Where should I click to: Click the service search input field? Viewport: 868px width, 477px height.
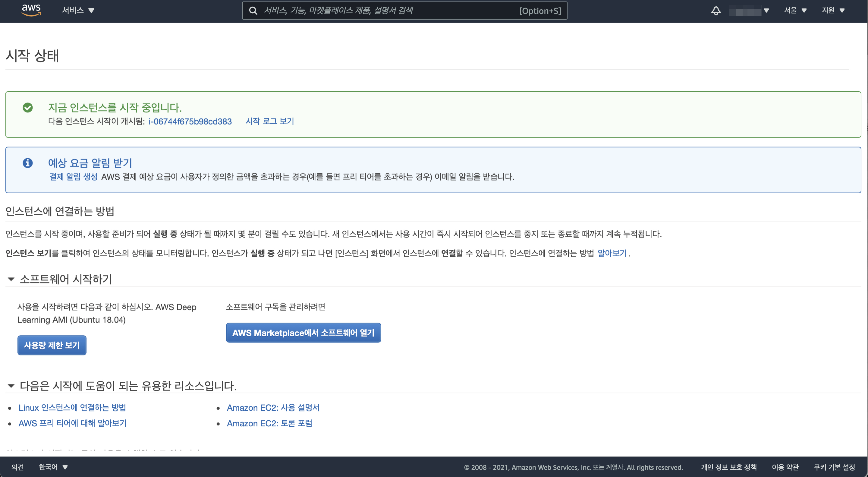pyautogui.click(x=388, y=11)
